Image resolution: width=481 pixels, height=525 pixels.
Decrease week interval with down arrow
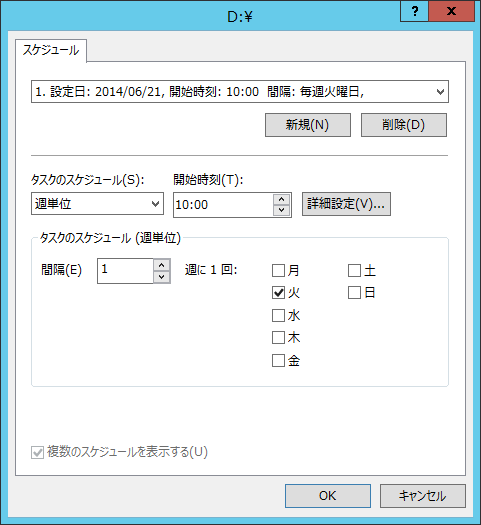(x=162, y=277)
